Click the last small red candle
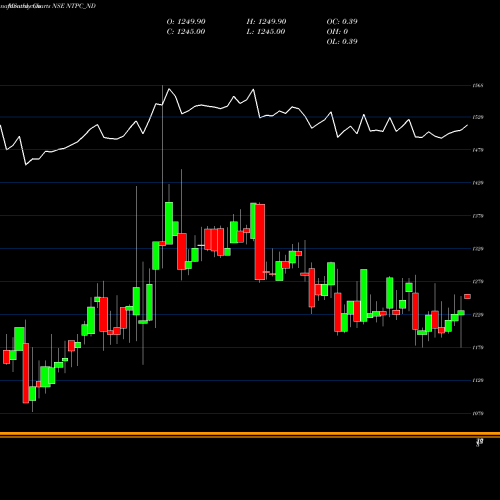Image resolution: width=500 pixels, height=500 pixels. click(467, 296)
